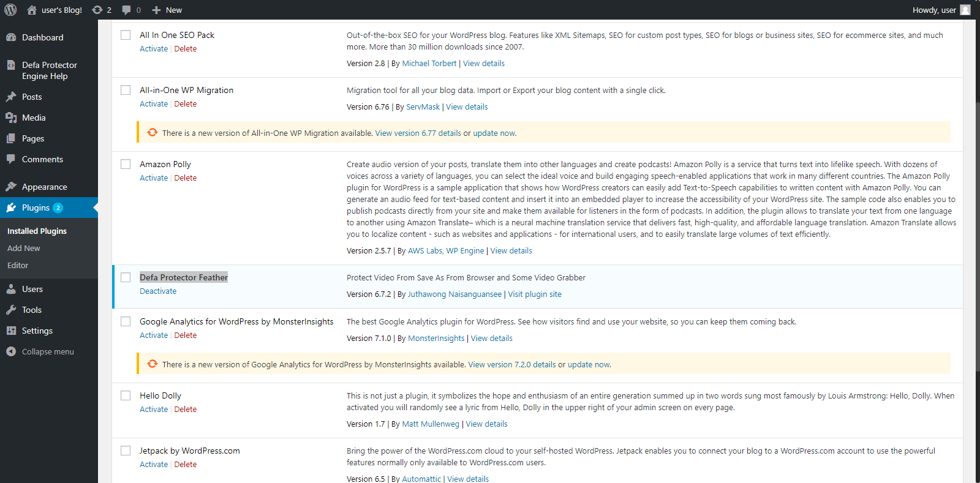The height and width of the screenshot is (483, 980).
Task: Open the Appearance menu
Action: [x=44, y=187]
